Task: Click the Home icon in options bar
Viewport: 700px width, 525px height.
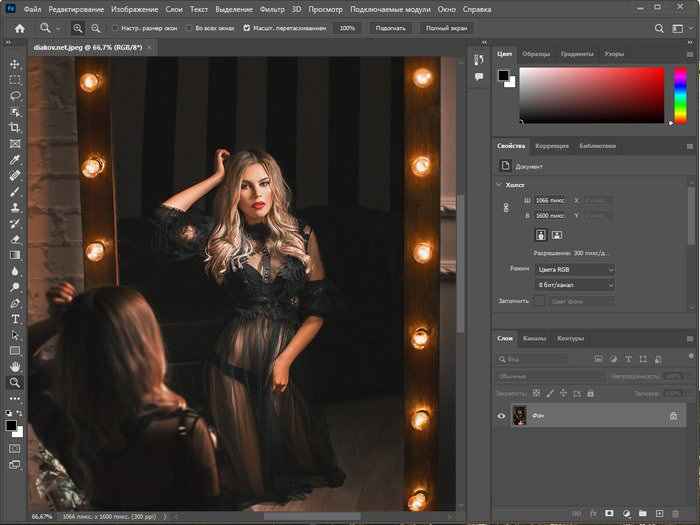Action: coord(19,28)
